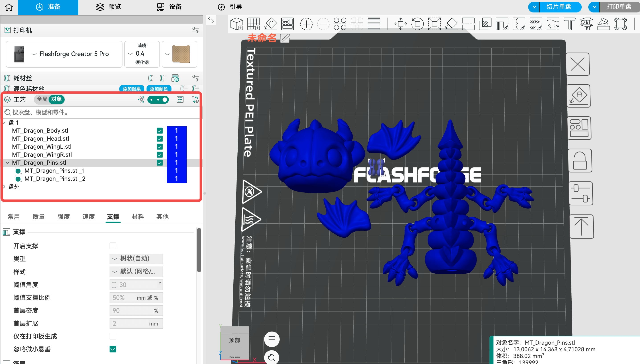Open the Variable layer height tool
The width and height of the screenshot is (640, 364).
tap(374, 24)
